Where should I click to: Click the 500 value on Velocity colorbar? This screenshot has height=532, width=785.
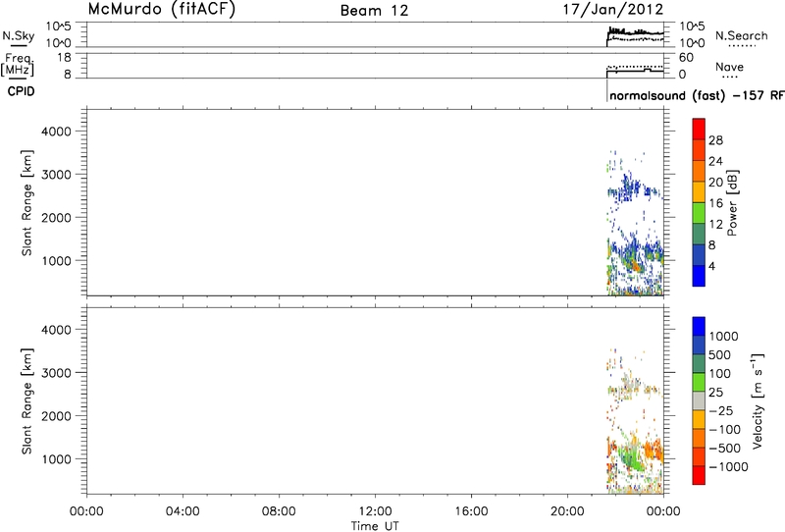[x=720, y=355]
